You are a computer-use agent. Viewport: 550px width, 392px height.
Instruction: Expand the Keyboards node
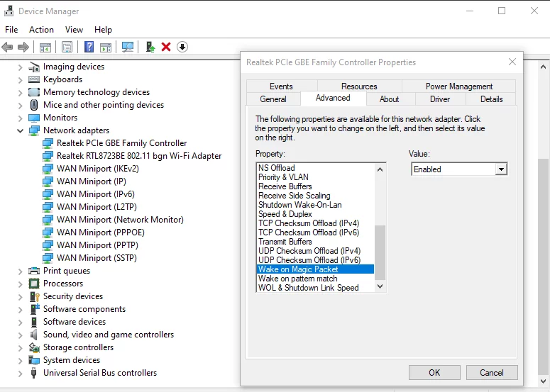tap(21, 80)
